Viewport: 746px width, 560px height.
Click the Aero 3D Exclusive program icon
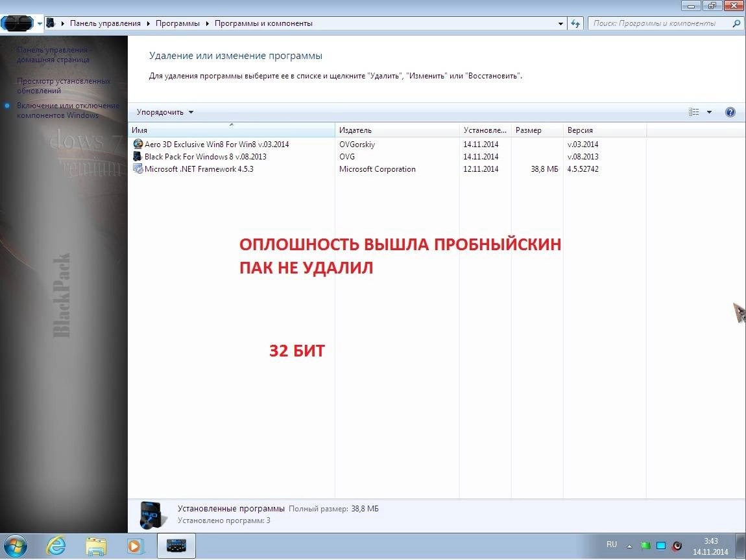click(138, 144)
